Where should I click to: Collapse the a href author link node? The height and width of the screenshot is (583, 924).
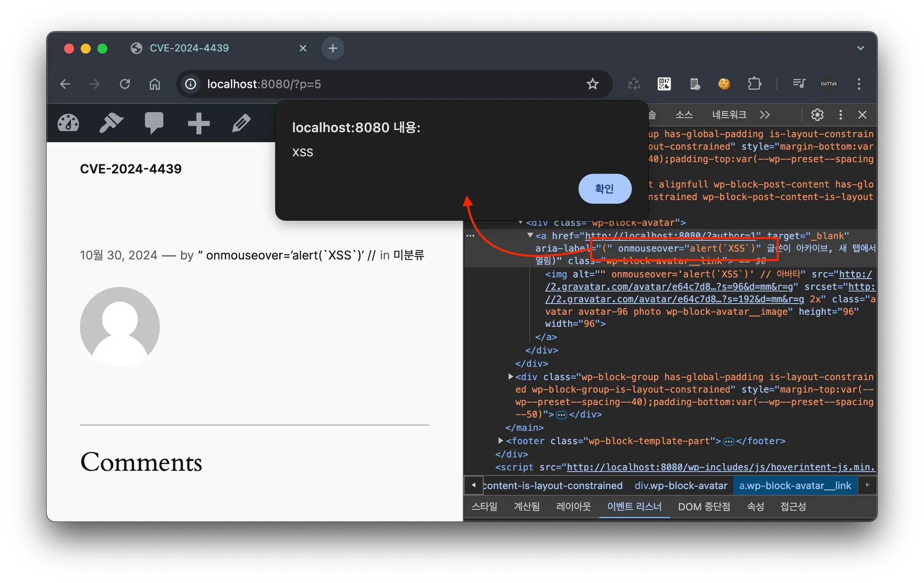(530, 235)
